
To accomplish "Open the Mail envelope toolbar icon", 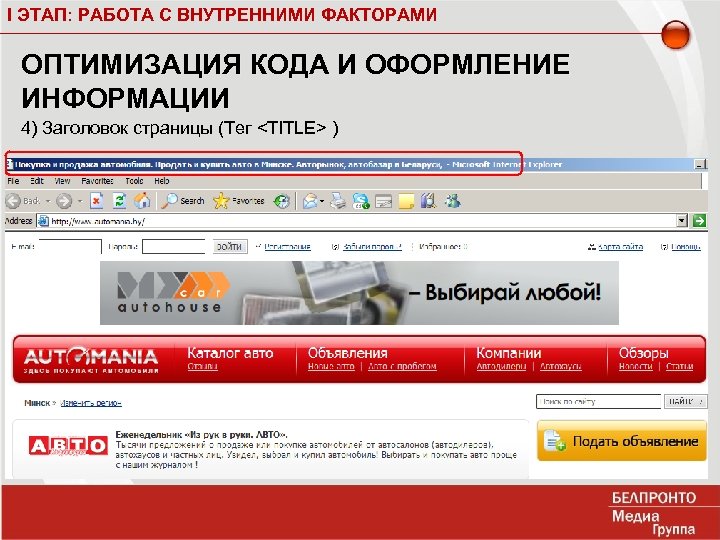I will point(310,201).
